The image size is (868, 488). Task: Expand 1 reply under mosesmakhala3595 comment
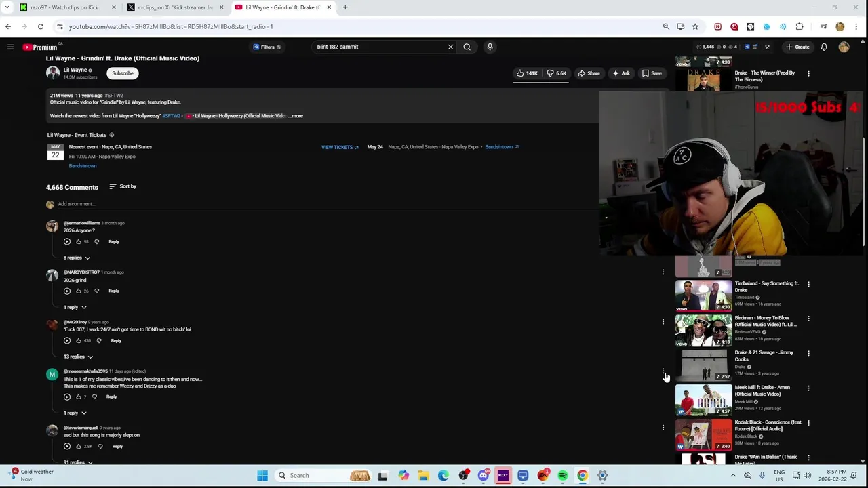click(75, 413)
